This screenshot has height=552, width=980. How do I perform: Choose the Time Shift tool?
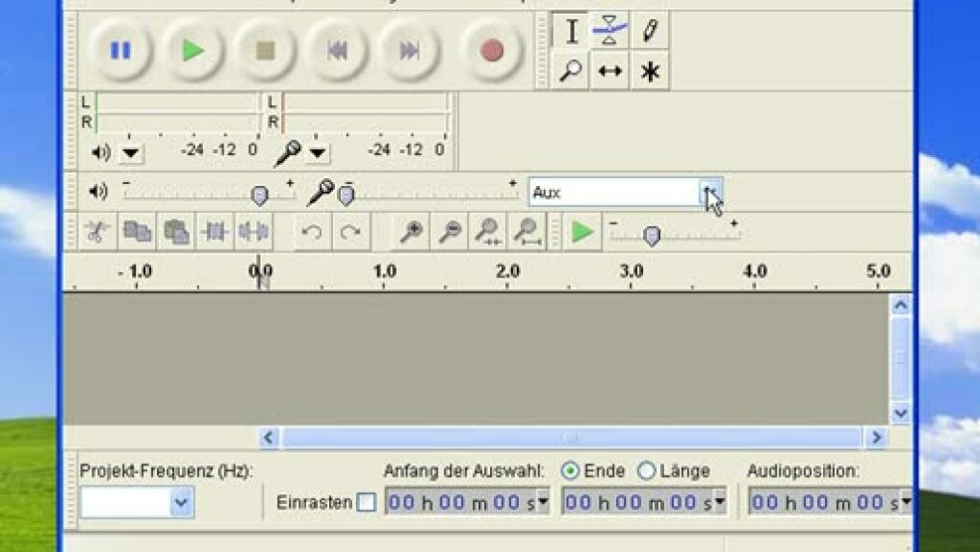click(609, 71)
